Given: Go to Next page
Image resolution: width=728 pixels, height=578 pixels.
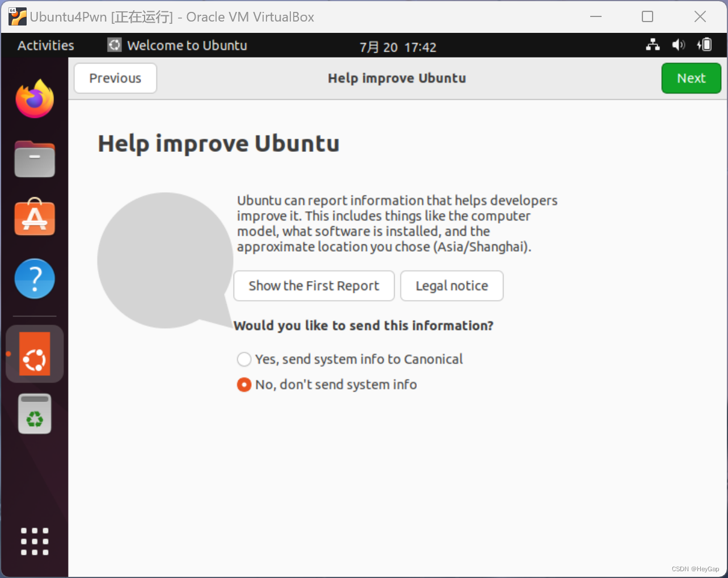Looking at the screenshot, I should click(x=691, y=78).
